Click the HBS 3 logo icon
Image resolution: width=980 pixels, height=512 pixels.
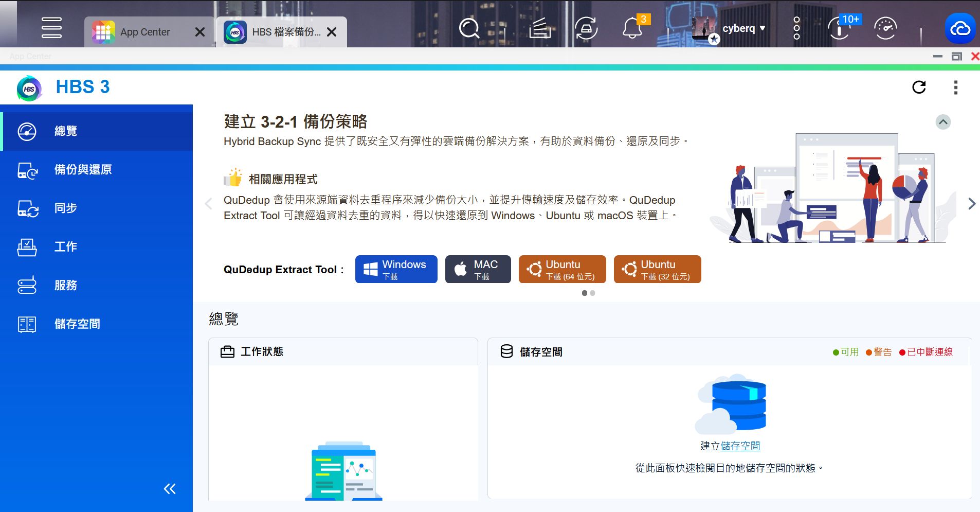(29, 88)
